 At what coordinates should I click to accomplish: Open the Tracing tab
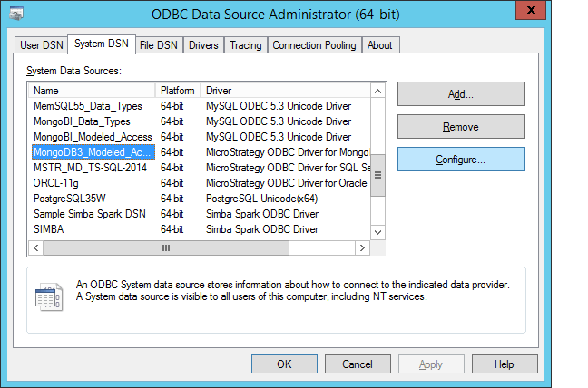(245, 45)
